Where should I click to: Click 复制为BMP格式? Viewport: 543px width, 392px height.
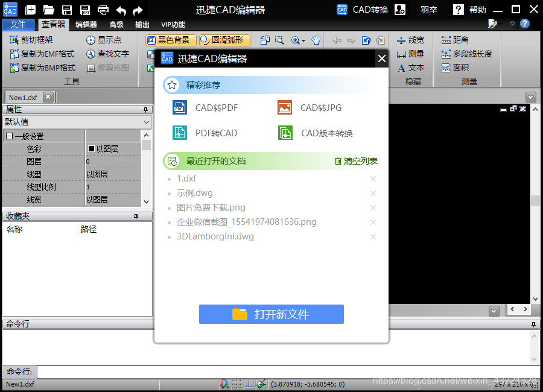tap(43, 68)
